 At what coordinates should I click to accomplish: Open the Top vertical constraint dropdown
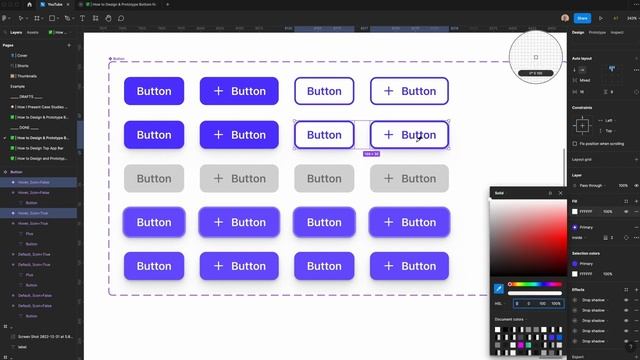click(609, 131)
